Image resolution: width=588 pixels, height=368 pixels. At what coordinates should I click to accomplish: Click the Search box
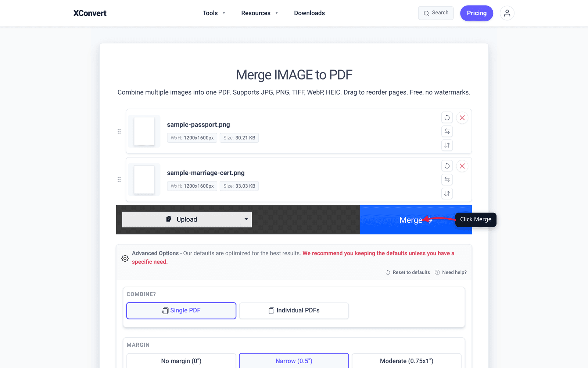pyautogui.click(x=436, y=13)
